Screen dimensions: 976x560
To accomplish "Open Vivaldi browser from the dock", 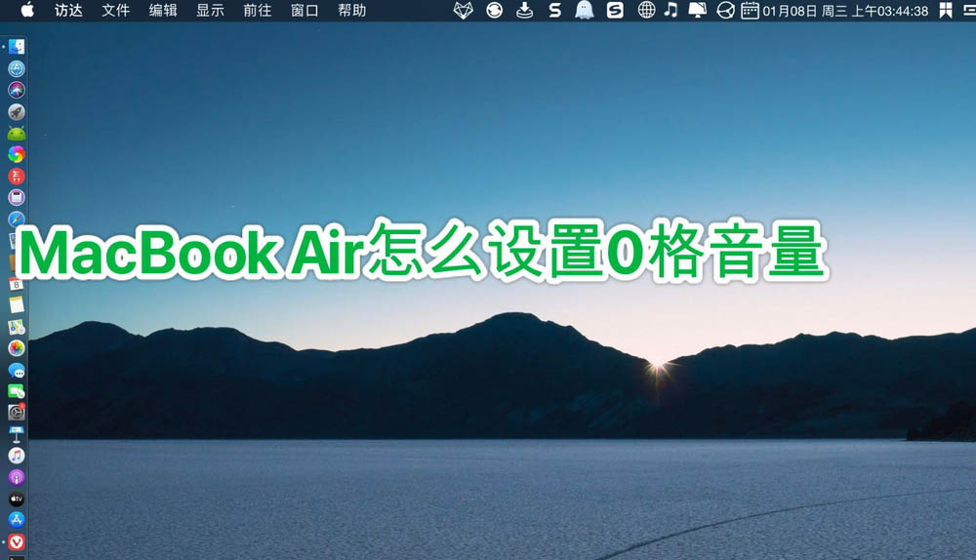I will click(17, 542).
